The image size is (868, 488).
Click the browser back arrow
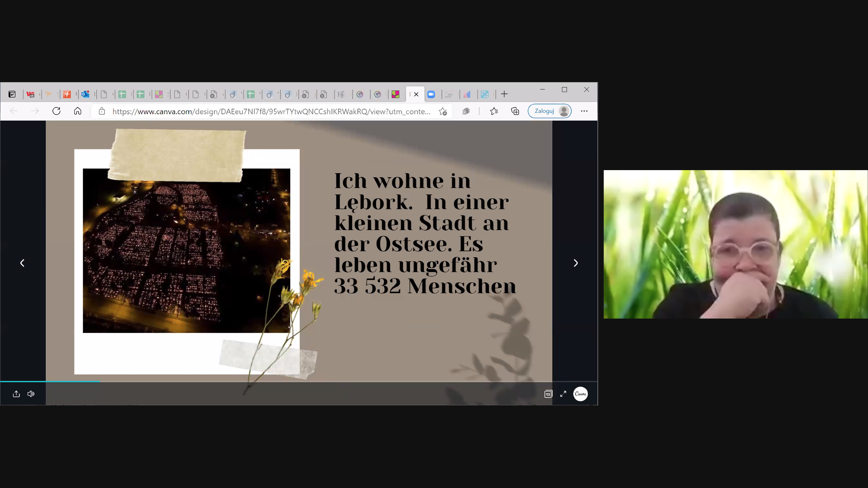pyautogui.click(x=14, y=111)
